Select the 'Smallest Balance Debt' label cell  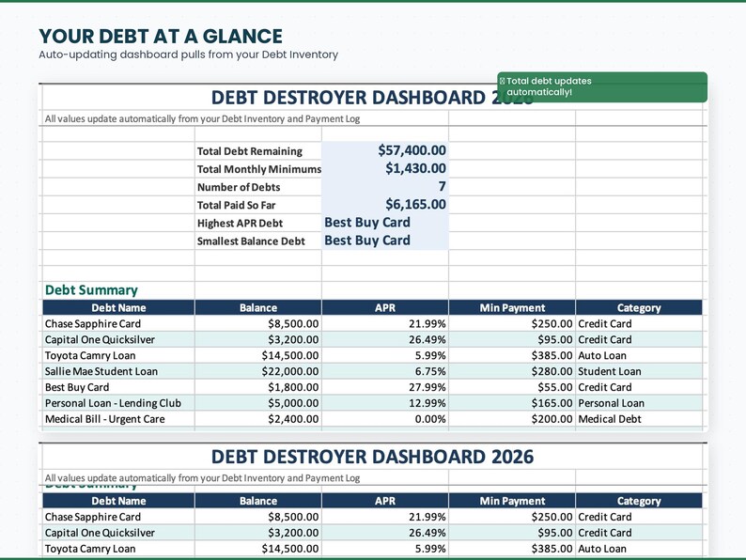[258, 241]
